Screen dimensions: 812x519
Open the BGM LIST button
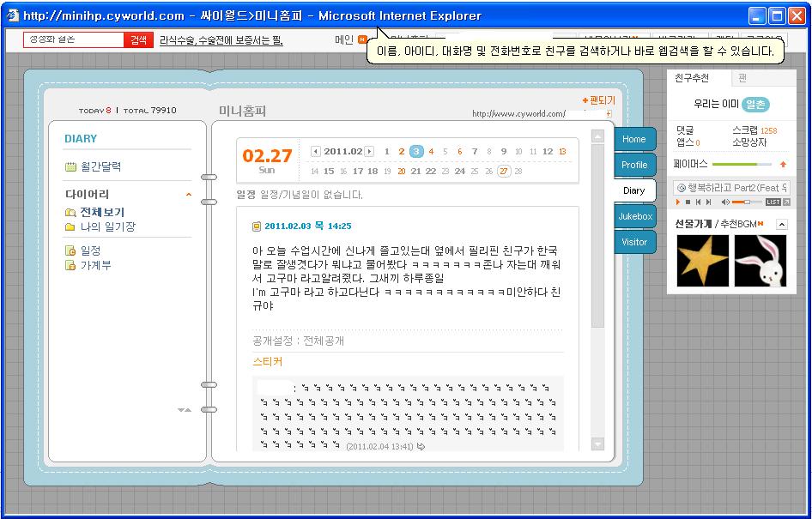point(773,202)
